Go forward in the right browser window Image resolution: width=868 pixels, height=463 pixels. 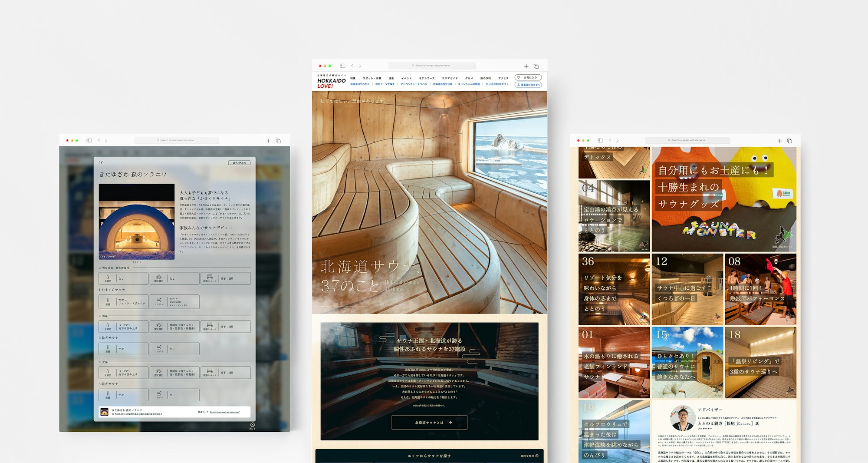[x=618, y=140]
